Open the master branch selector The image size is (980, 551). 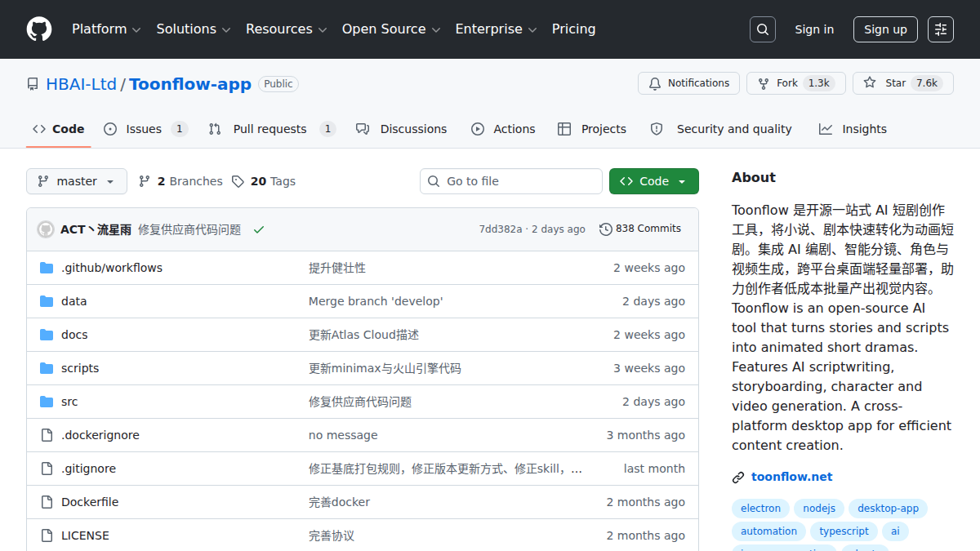[x=77, y=181]
